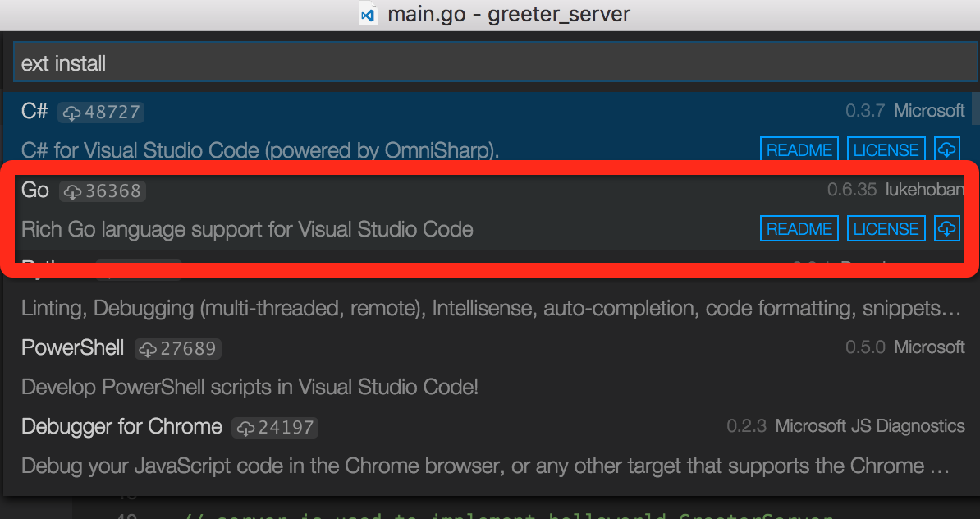Open the README for the Go extension

pos(799,229)
